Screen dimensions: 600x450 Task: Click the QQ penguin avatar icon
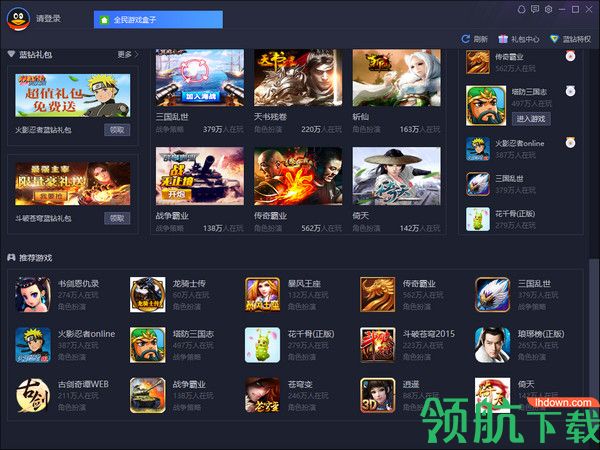(18, 19)
